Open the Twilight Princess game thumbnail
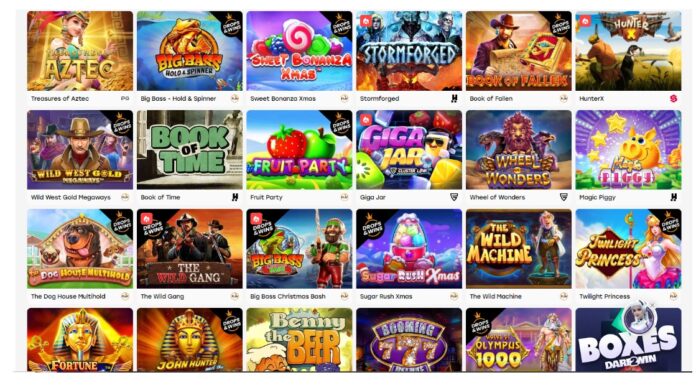 click(628, 249)
